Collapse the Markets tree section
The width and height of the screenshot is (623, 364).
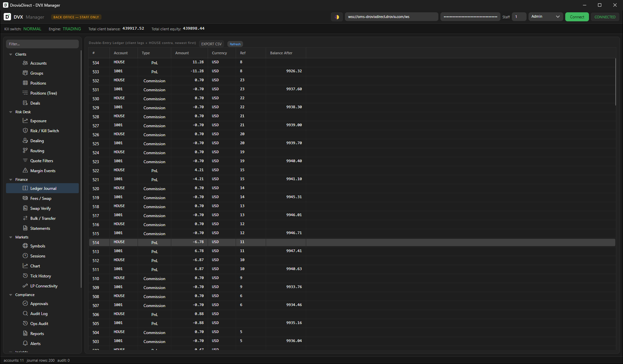(x=11, y=237)
